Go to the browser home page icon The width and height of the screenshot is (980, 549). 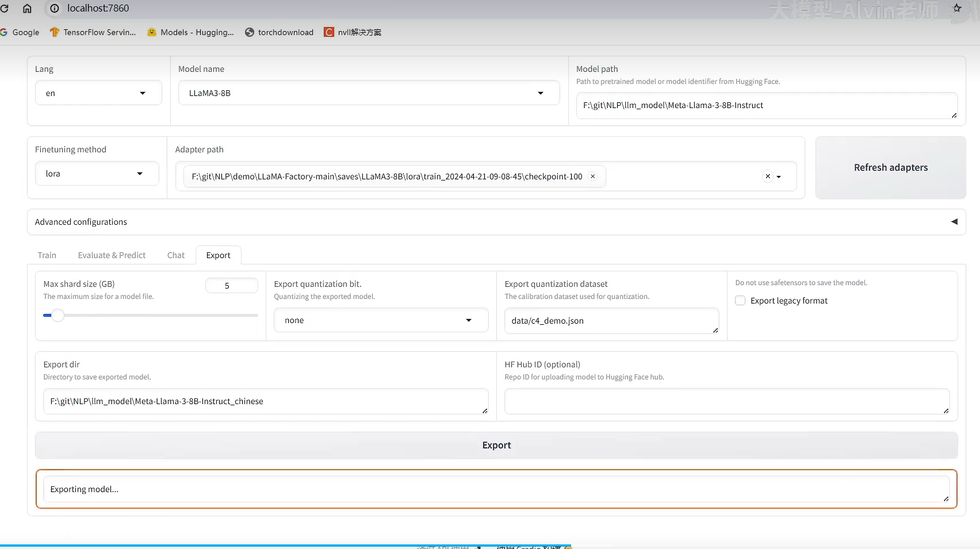click(27, 8)
